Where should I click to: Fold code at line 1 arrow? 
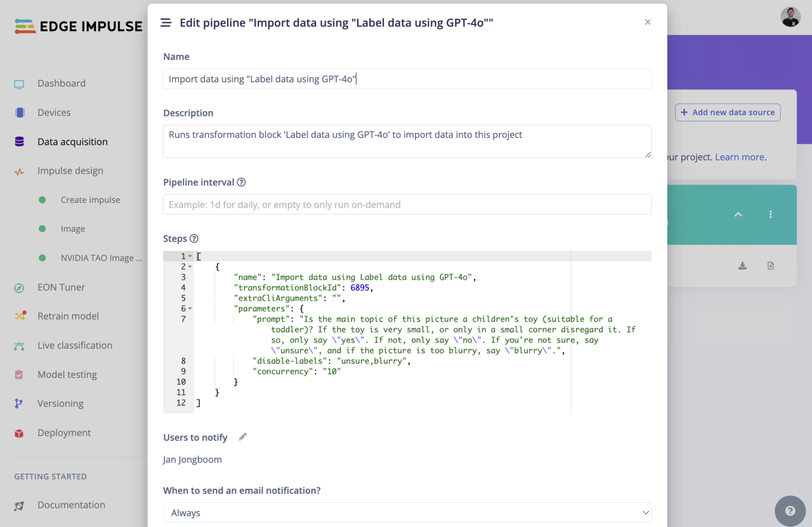(x=190, y=256)
